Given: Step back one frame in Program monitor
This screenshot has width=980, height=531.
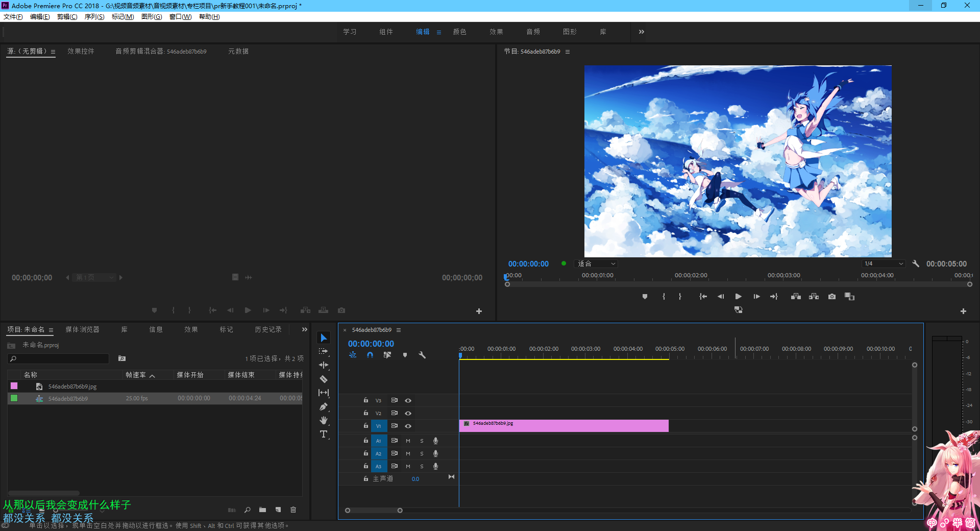Looking at the screenshot, I should [x=721, y=297].
